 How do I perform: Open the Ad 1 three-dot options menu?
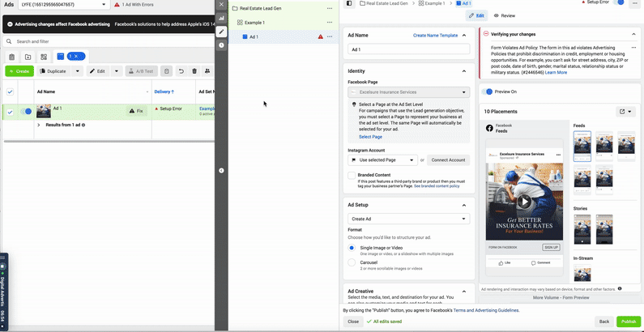329,37
